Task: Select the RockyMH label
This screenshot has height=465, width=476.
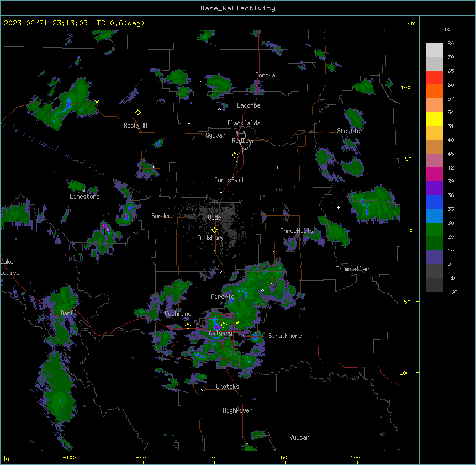Action: 135,125
